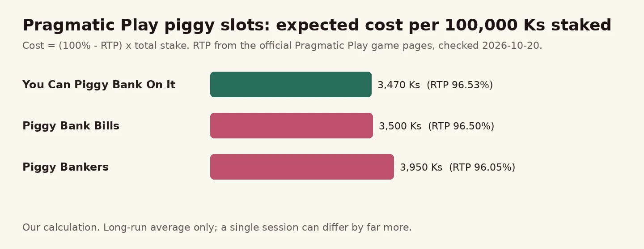
Task: Select the RTP 96.50% annotation
Action: pos(461,126)
